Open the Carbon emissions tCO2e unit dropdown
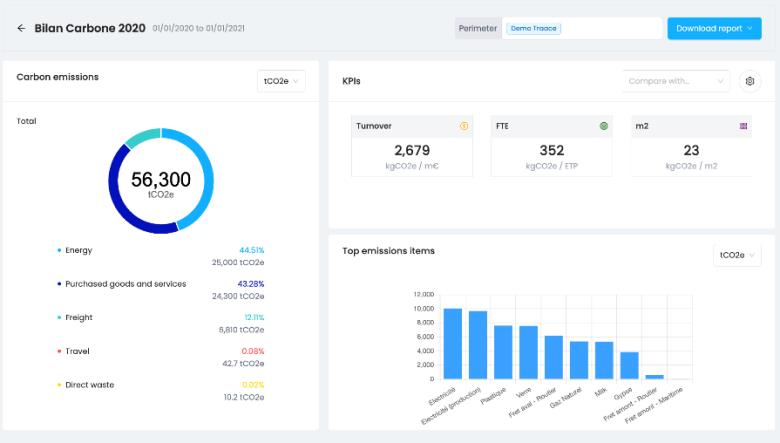Image resolution: width=780 pixels, height=443 pixels. coord(281,81)
